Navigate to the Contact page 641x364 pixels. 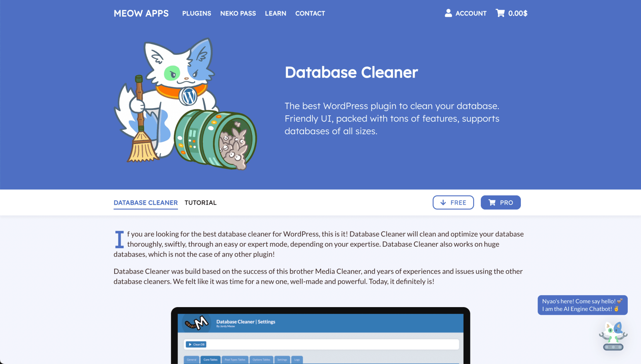pyautogui.click(x=310, y=13)
